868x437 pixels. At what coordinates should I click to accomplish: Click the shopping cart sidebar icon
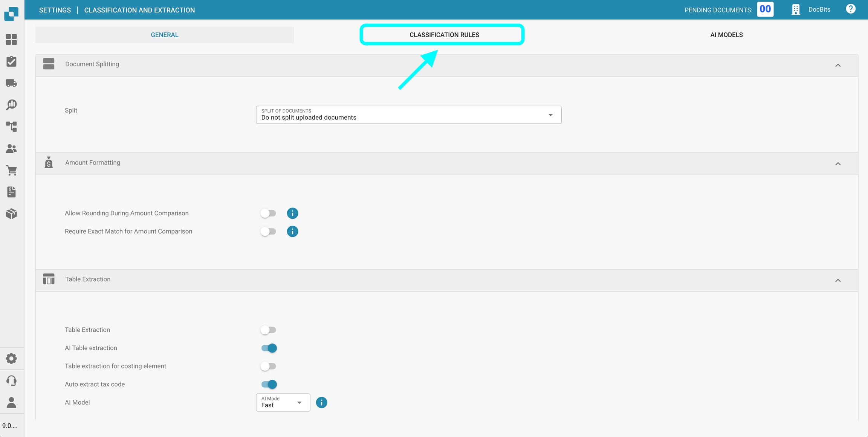pyautogui.click(x=11, y=170)
